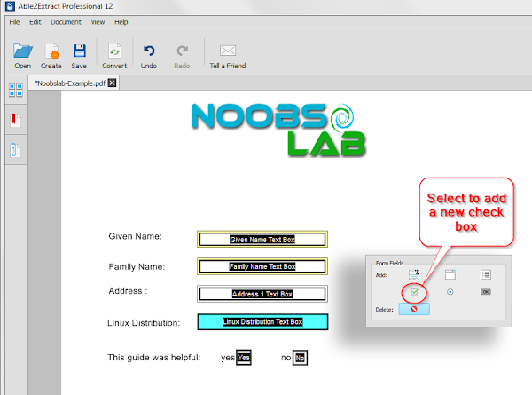This screenshot has width=532, height=395.
Task: Open the bookmarks sidebar panel
Action: coord(15,120)
